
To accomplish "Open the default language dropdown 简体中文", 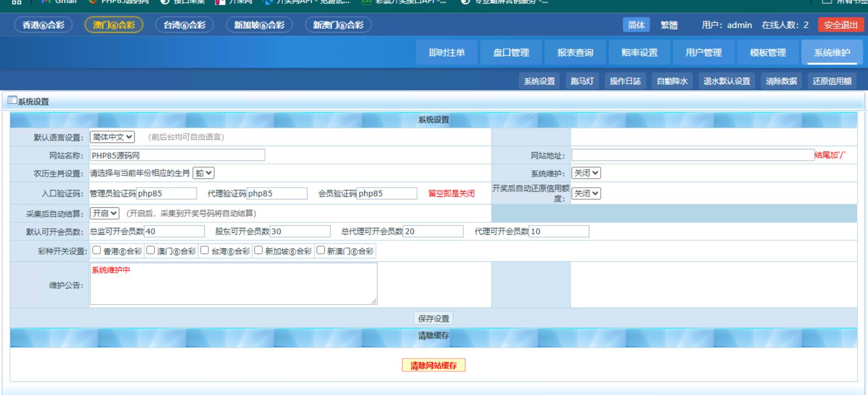I will (112, 137).
